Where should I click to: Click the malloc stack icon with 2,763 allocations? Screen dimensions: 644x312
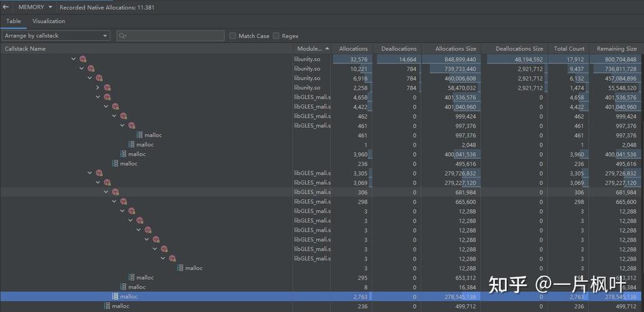click(115, 296)
